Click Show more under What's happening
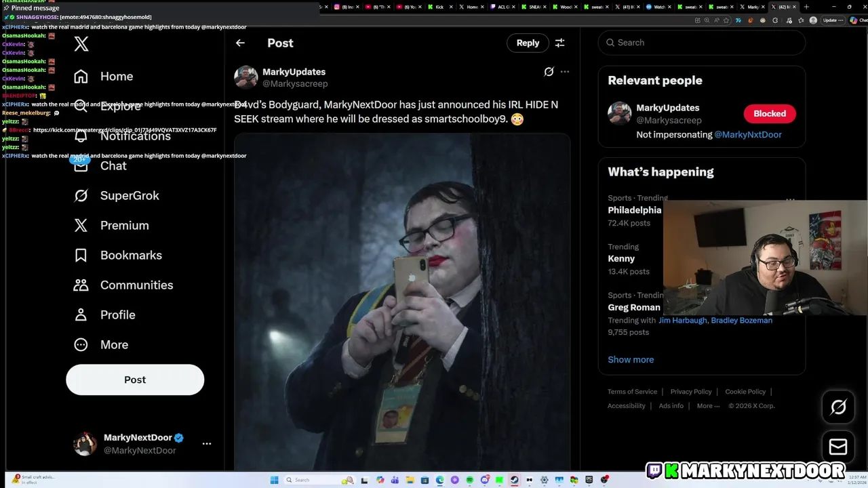This screenshot has height=488, width=868. click(631, 359)
